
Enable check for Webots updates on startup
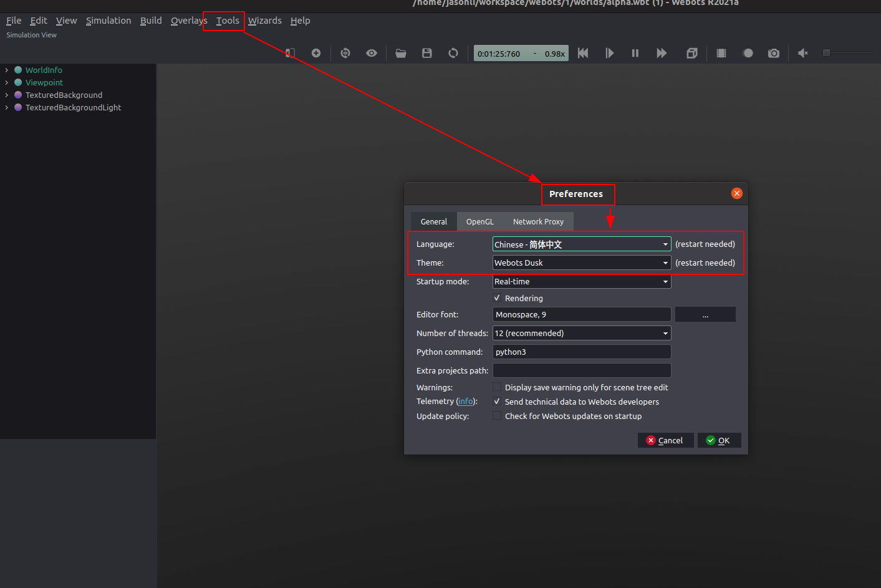[497, 416]
